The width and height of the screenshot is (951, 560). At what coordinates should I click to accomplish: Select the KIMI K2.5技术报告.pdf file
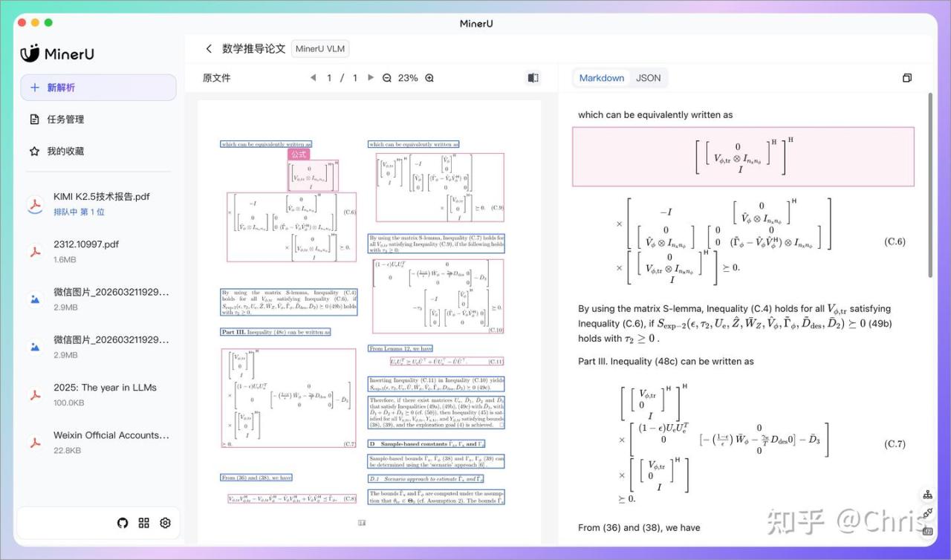(101, 197)
